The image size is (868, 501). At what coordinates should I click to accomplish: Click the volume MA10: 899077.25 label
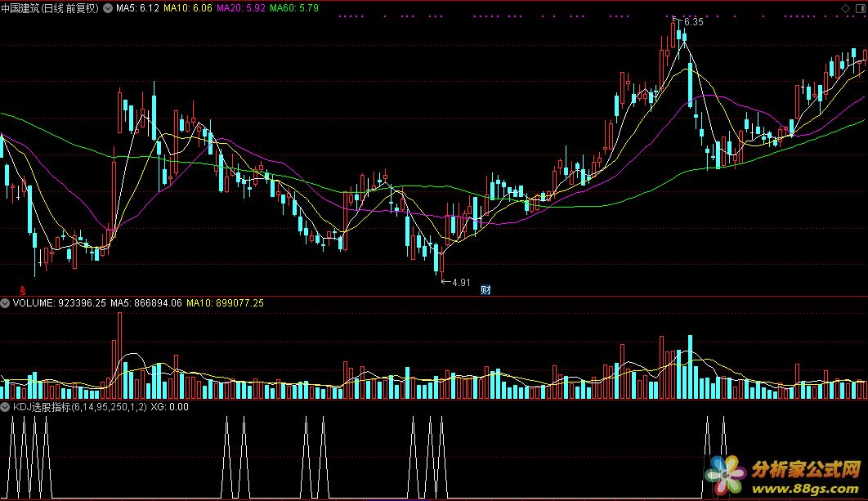[x=225, y=303]
